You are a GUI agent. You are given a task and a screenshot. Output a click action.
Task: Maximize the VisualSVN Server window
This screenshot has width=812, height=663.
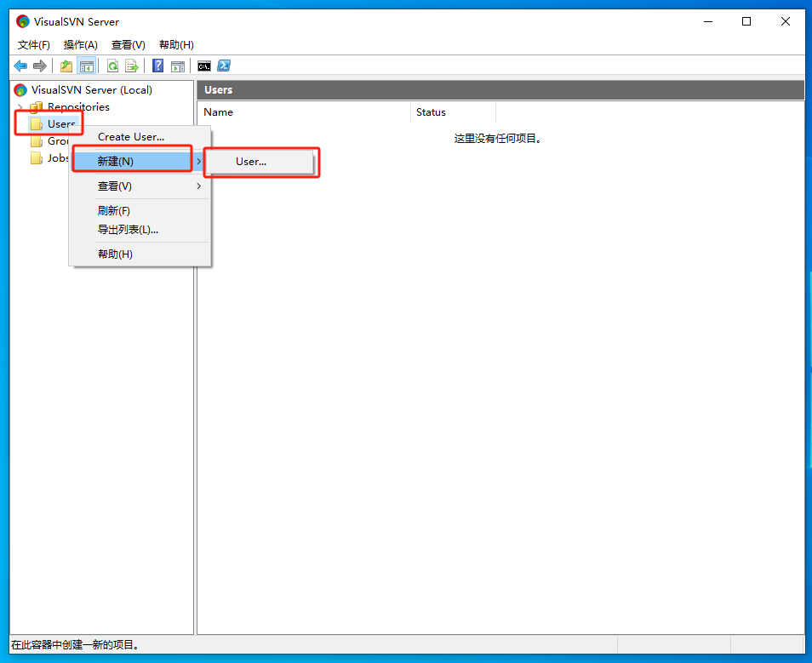coord(746,22)
